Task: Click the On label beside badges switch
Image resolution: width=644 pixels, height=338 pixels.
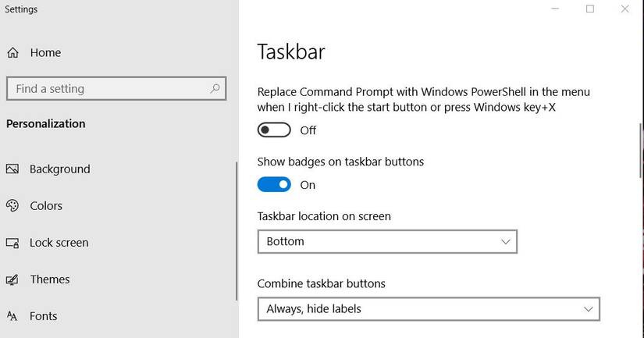Action: click(308, 185)
